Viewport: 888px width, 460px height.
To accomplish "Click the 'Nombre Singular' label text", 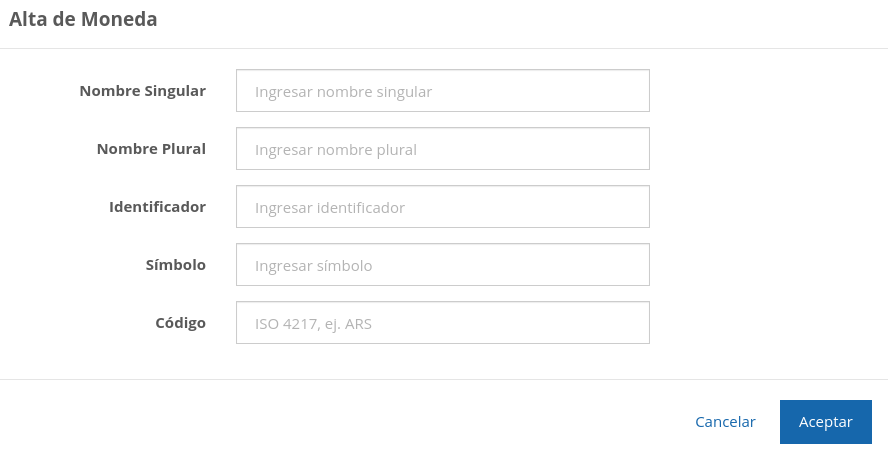I will (x=142, y=91).
